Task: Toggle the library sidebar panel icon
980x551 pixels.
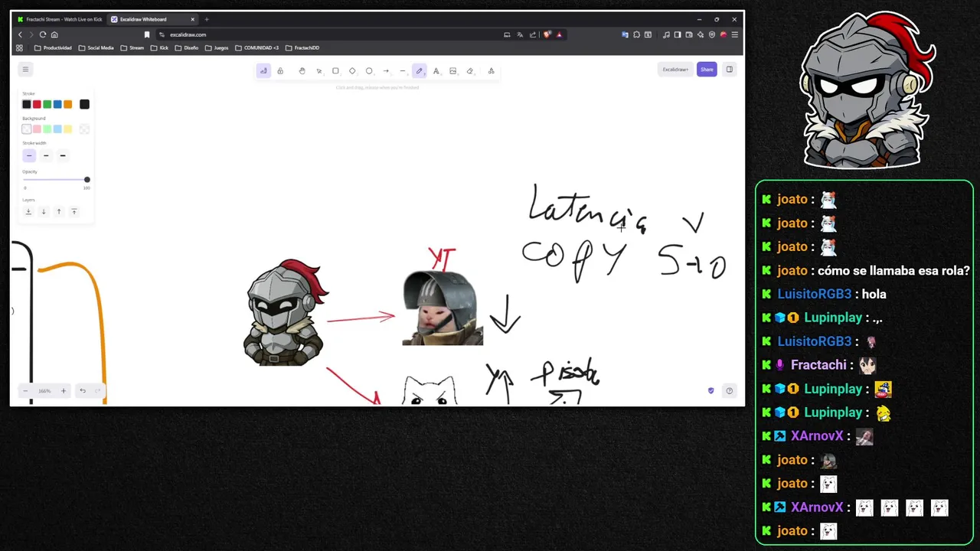Action: [730, 70]
